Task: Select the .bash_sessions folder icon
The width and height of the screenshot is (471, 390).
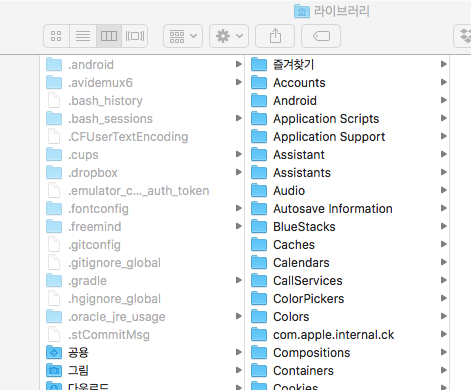Action: (x=54, y=118)
